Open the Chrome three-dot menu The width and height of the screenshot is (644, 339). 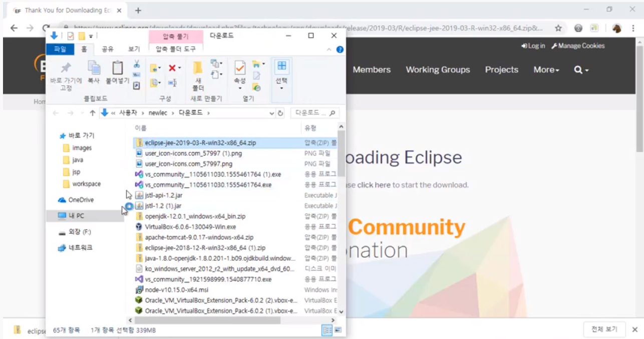point(633,28)
